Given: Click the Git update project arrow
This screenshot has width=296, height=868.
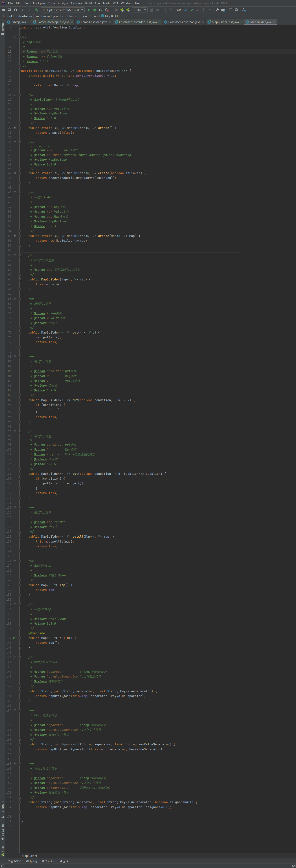Looking at the screenshot, I should coord(186,10).
